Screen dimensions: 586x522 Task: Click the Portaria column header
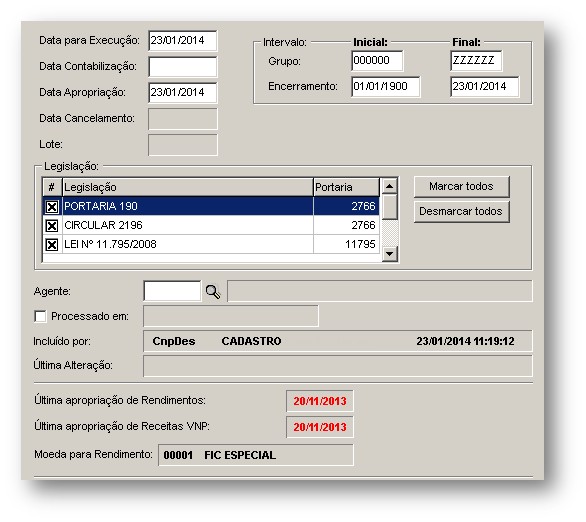click(346, 187)
